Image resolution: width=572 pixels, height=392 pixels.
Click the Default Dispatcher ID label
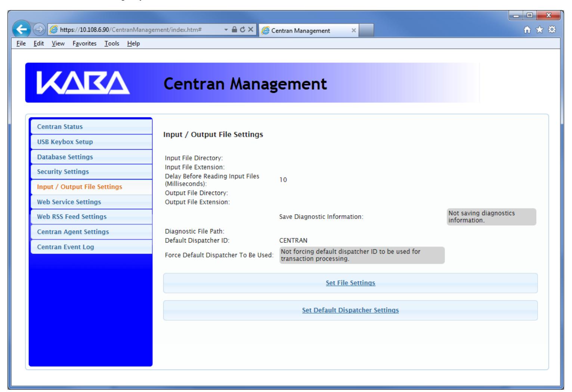(197, 241)
